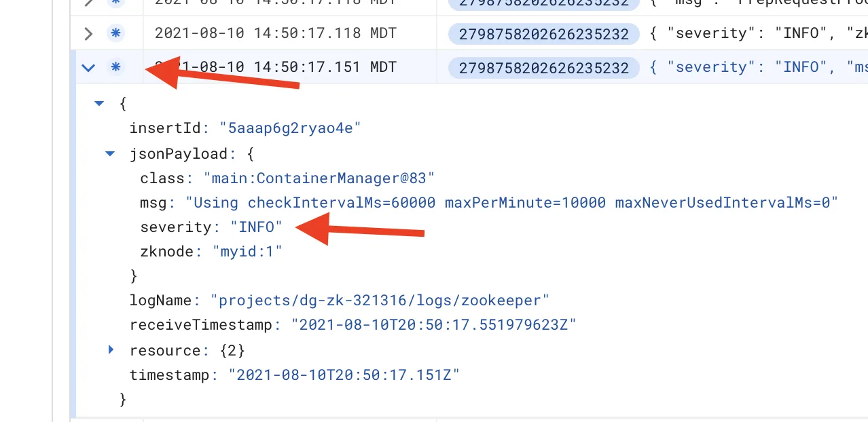Collapse the open 14:50:17.151 log entry
The height and width of the screenshot is (422, 868).
88,67
